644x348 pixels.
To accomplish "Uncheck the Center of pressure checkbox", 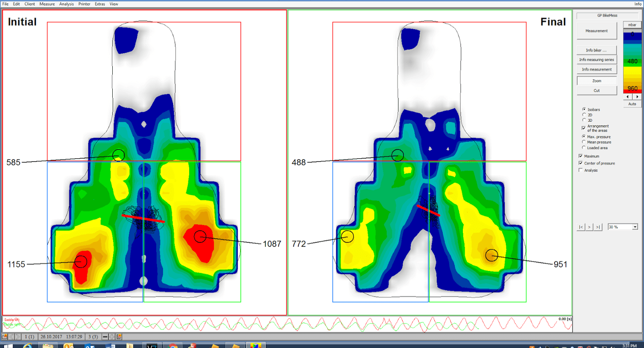I will [581, 163].
